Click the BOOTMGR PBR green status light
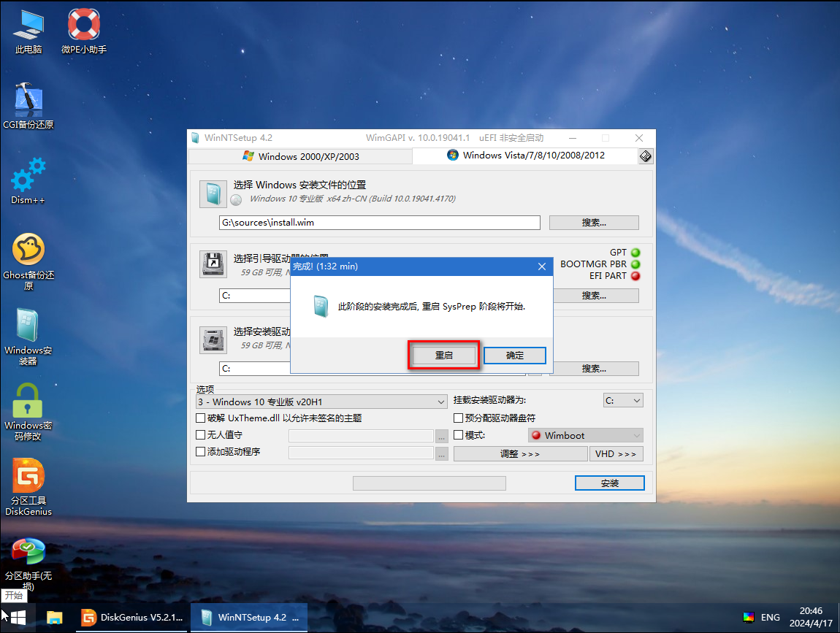This screenshot has width=840, height=633. (636, 264)
